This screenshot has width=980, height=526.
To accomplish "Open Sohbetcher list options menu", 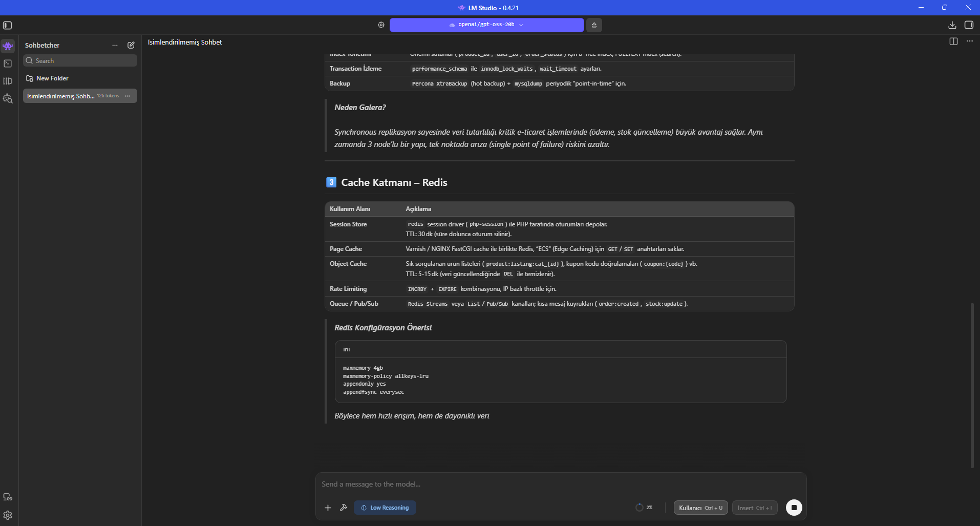I will (115, 45).
